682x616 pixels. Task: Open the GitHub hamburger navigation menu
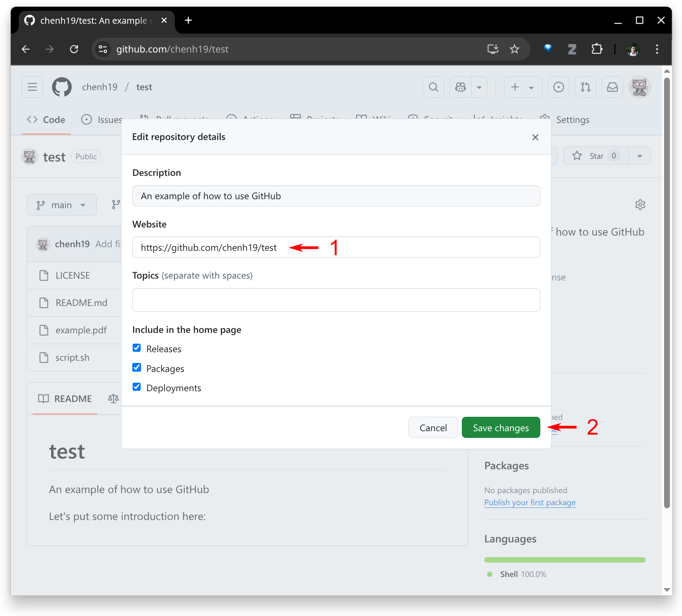coord(32,87)
